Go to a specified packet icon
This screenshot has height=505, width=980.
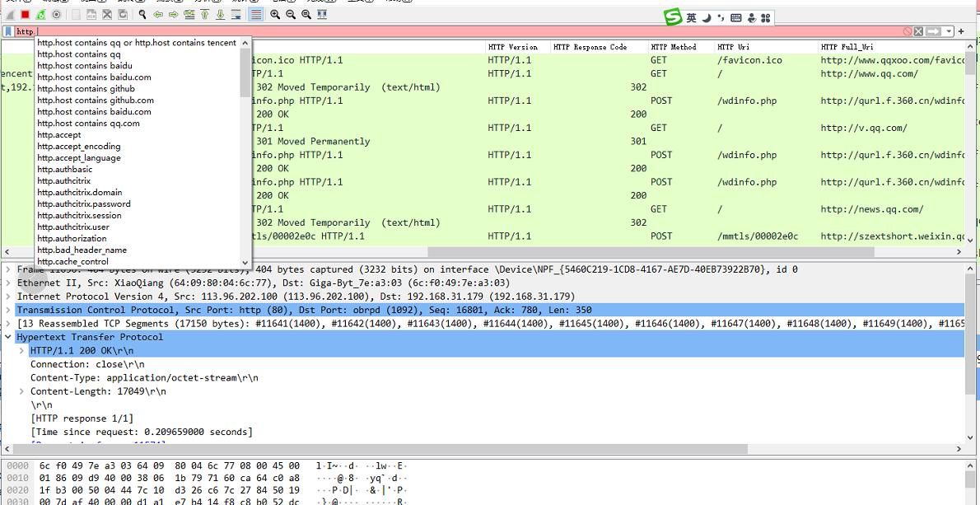(x=189, y=14)
